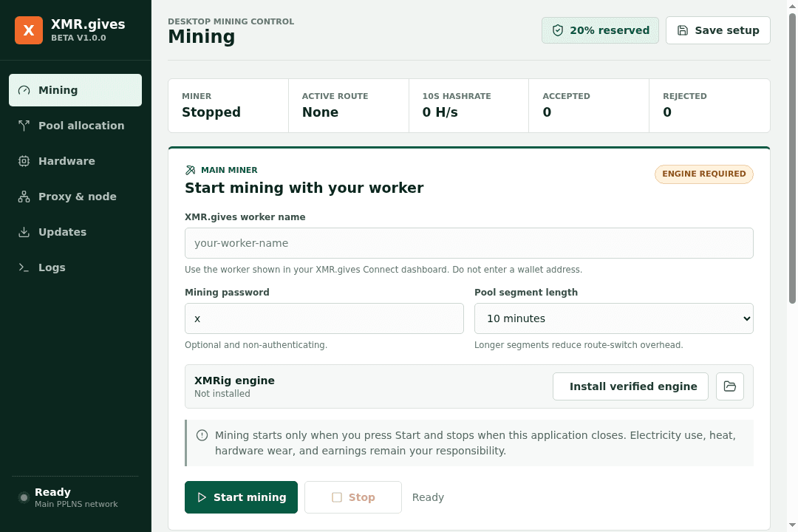The width and height of the screenshot is (798, 532).
Task: Open the Pool segment length dropdown
Action: pyautogui.click(x=614, y=318)
